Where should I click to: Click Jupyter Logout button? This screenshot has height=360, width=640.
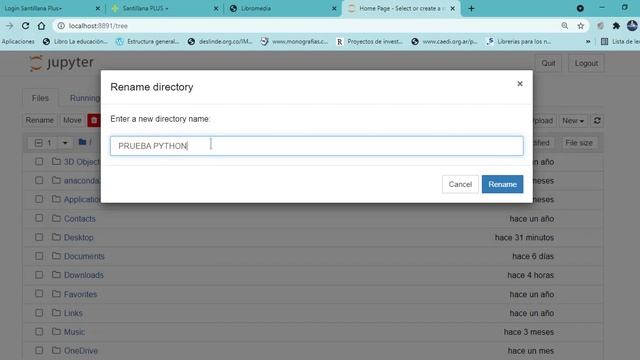586,63
